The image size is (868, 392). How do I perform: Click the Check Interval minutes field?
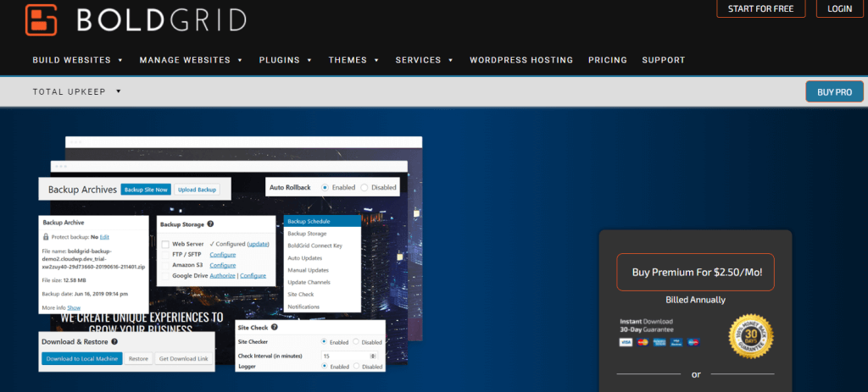349,356
